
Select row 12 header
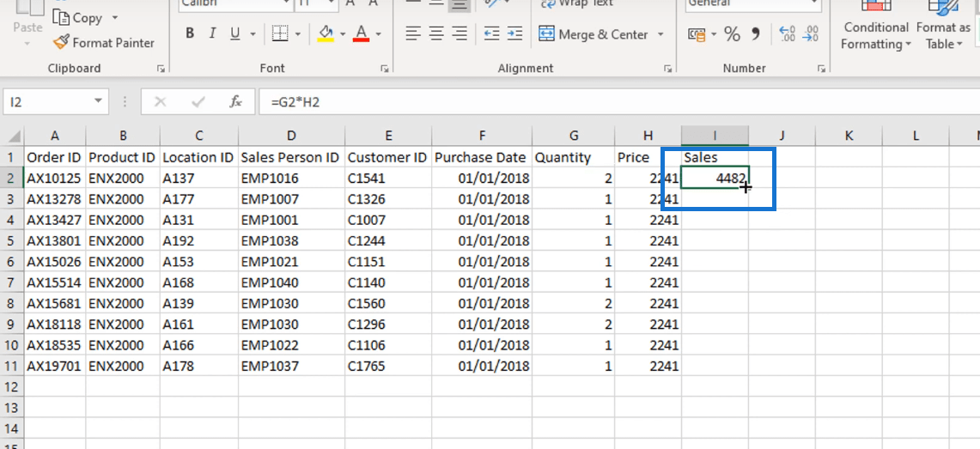(13, 386)
